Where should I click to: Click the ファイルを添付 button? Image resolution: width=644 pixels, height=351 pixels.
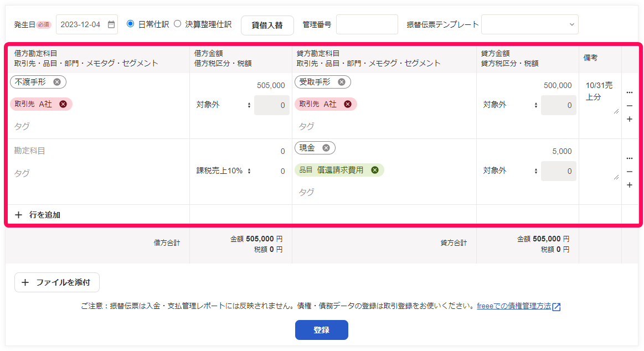(x=57, y=282)
